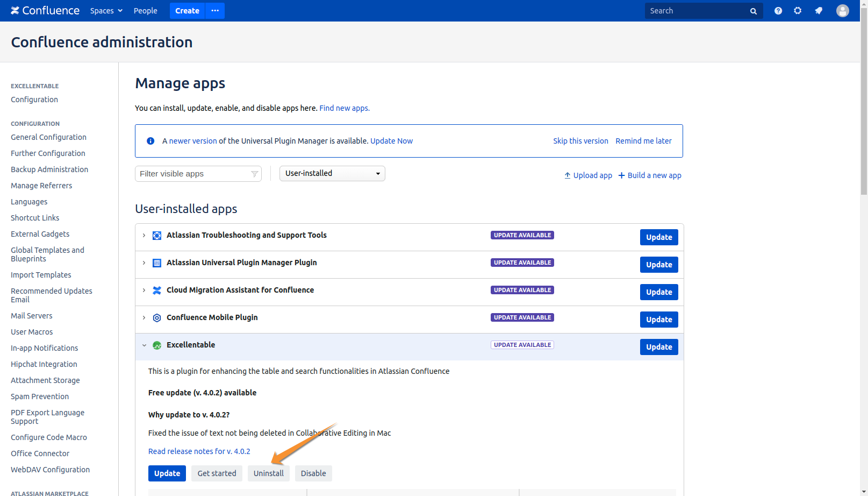Screen dimensions: 868x496
Task: Open the user profile avatar menu
Action: (842, 11)
